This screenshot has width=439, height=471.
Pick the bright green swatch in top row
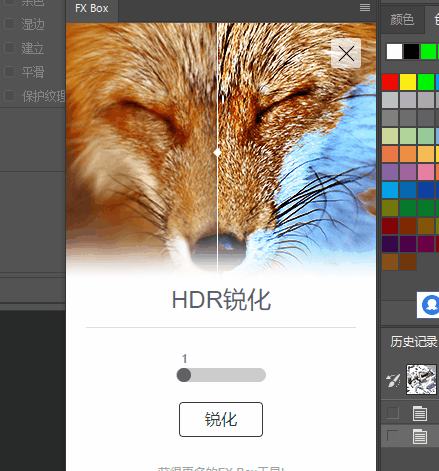428,52
